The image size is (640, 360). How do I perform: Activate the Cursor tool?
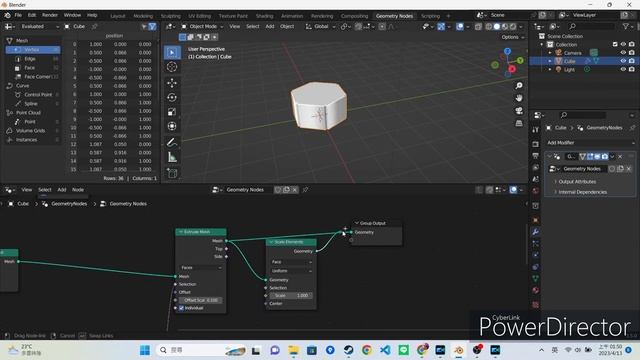click(x=172, y=67)
